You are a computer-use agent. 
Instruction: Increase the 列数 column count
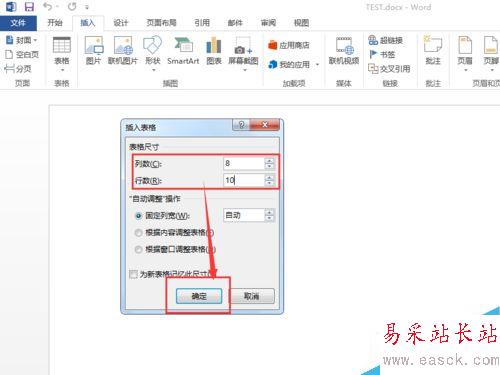(269, 161)
